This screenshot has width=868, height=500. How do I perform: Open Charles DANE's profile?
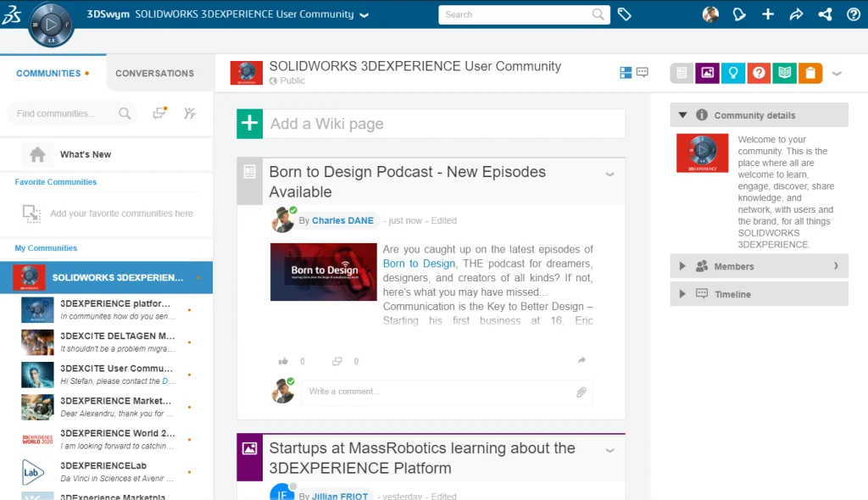coord(342,220)
